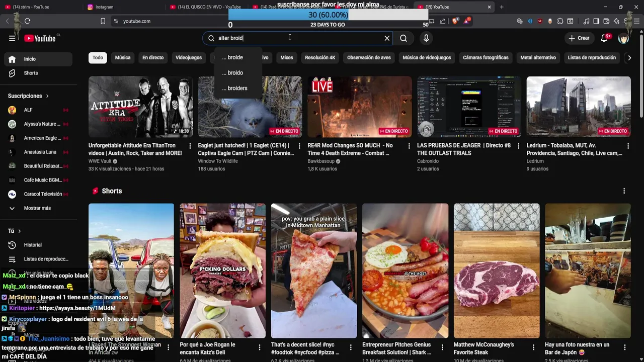
Task: Open the Shorts section options menu
Action: pos(624,191)
